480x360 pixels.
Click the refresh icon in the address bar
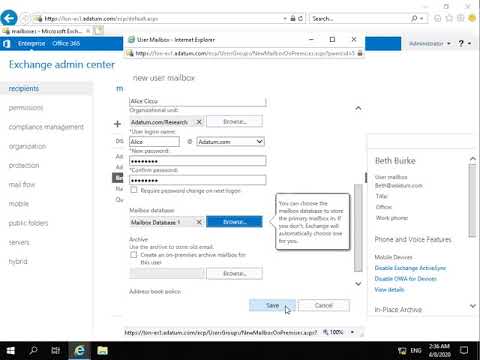coord(300,18)
